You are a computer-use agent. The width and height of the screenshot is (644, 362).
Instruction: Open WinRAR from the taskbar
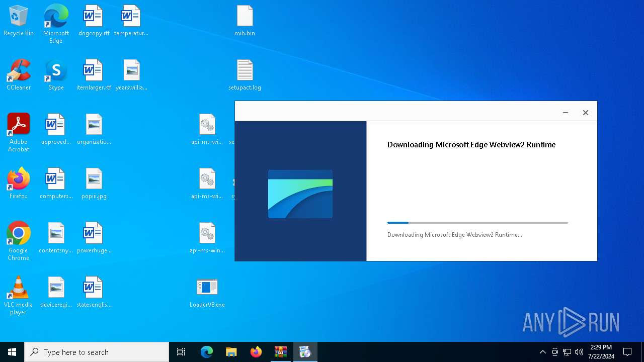point(281,352)
